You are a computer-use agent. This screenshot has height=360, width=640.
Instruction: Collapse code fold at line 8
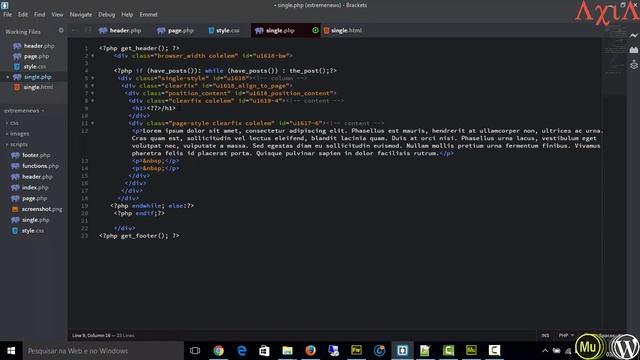click(x=93, y=100)
